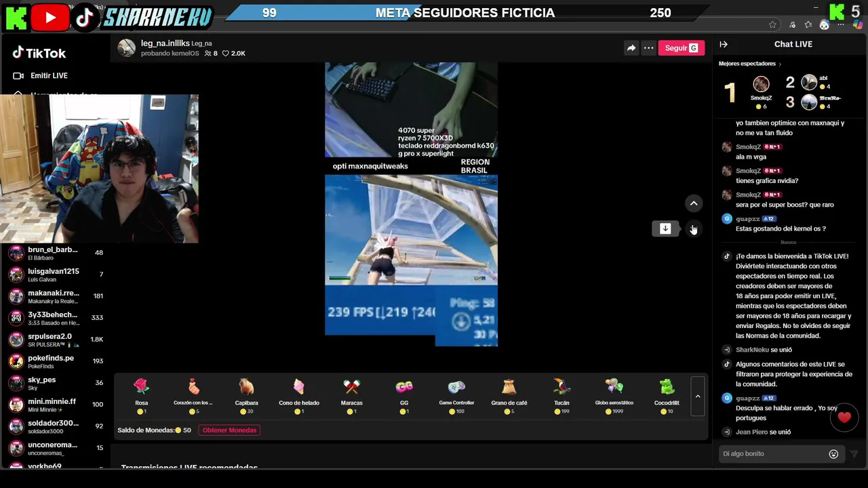Open soldador300... live in sidebar
This screenshot has height=488, width=868.
coord(56,426)
